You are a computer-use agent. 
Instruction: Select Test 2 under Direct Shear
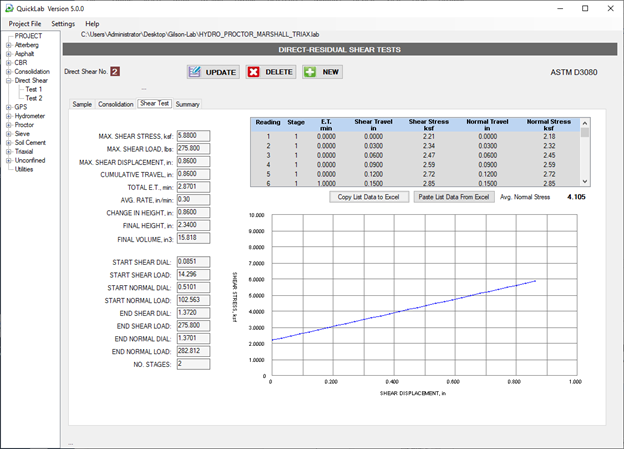[x=33, y=98]
